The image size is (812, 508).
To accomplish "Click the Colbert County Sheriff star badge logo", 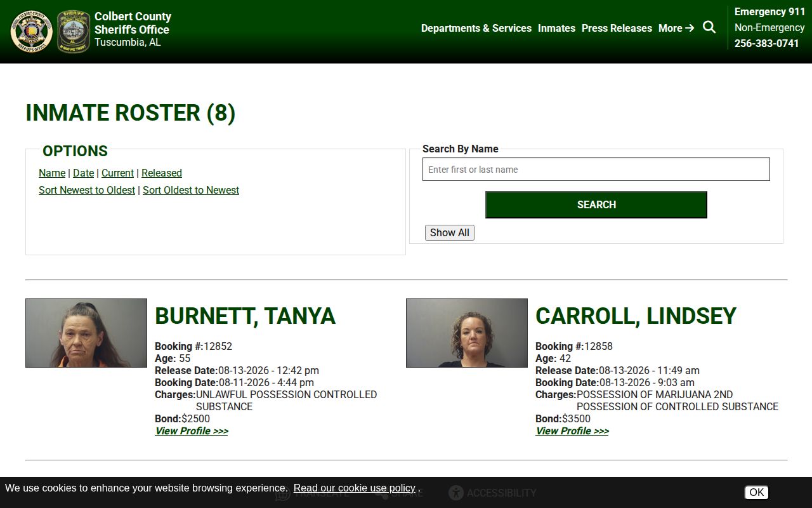I will point(31,31).
